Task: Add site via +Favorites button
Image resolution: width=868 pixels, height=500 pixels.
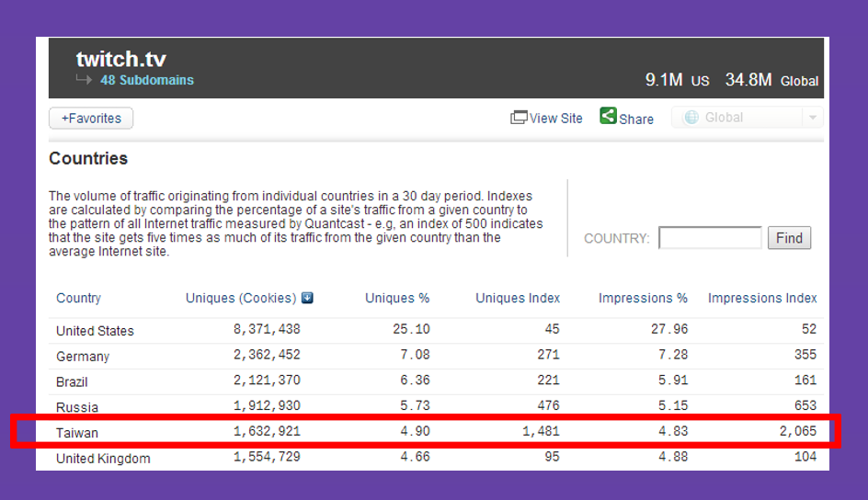Action: [91, 119]
